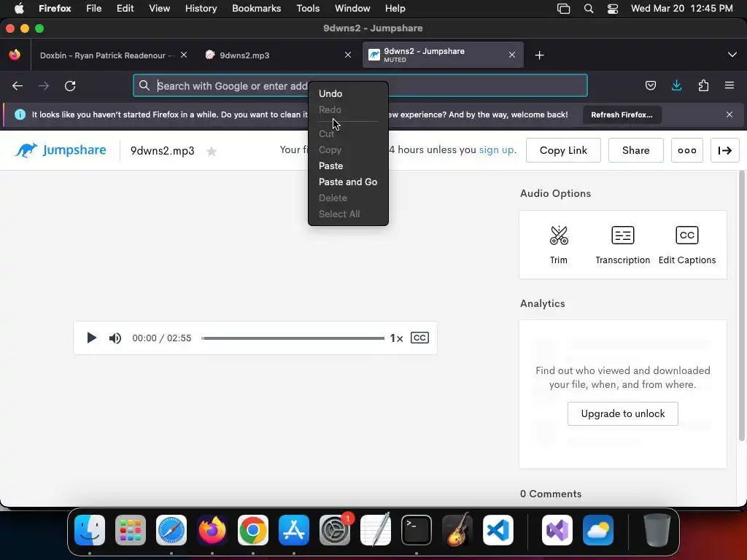Click the Share button
This screenshot has height=560, width=747.
coord(635,150)
